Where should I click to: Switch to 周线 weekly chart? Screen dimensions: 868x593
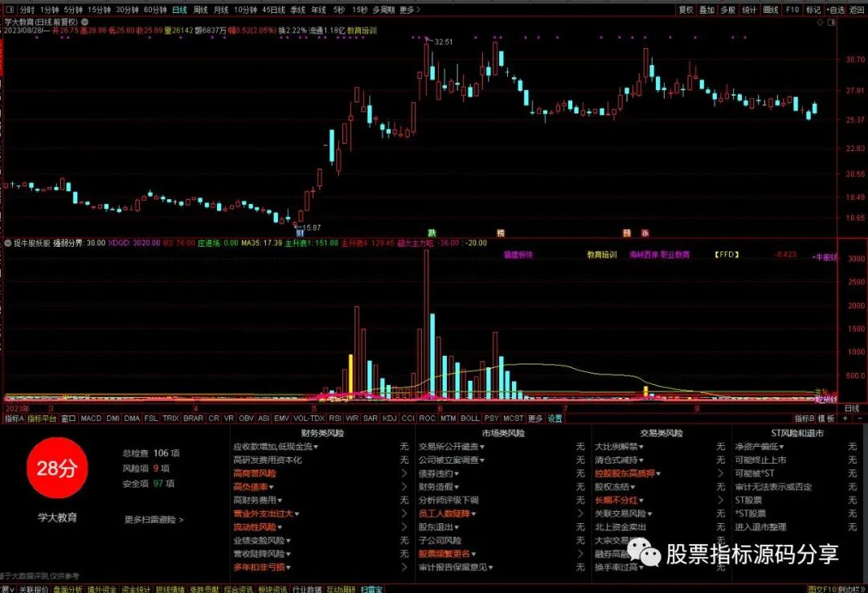pos(200,10)
